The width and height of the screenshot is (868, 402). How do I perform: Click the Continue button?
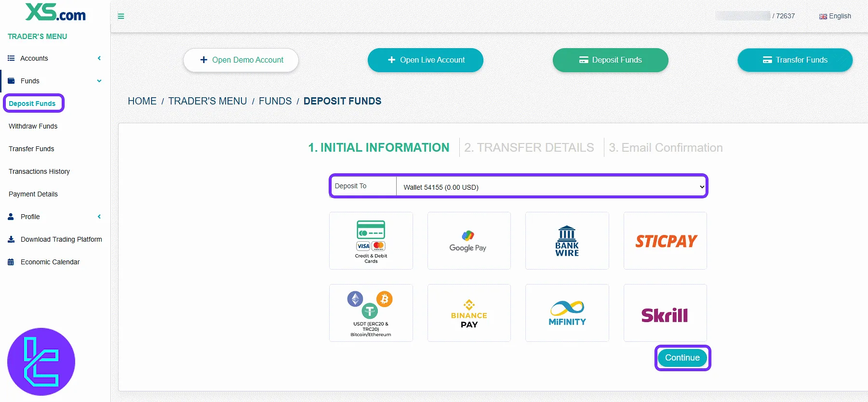click(x=682, y=358)
